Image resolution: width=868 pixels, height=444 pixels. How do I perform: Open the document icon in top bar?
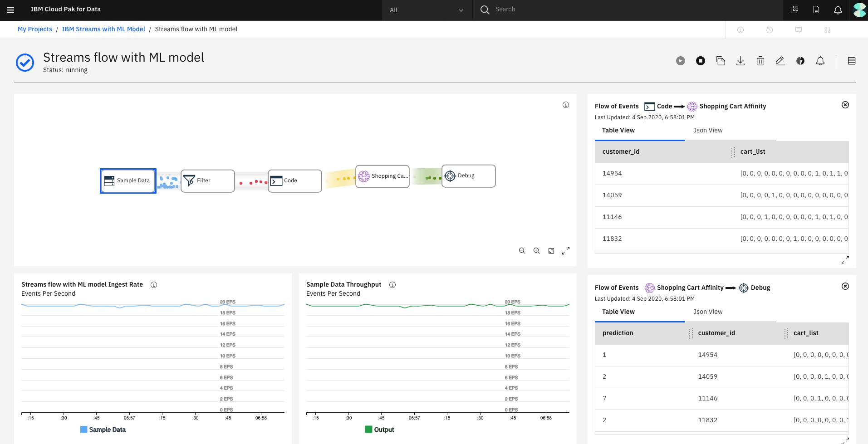816,10
